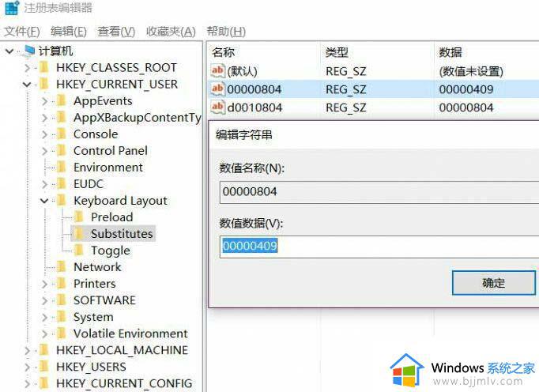Click the 数值名称 field

click(x=379, y=192)
